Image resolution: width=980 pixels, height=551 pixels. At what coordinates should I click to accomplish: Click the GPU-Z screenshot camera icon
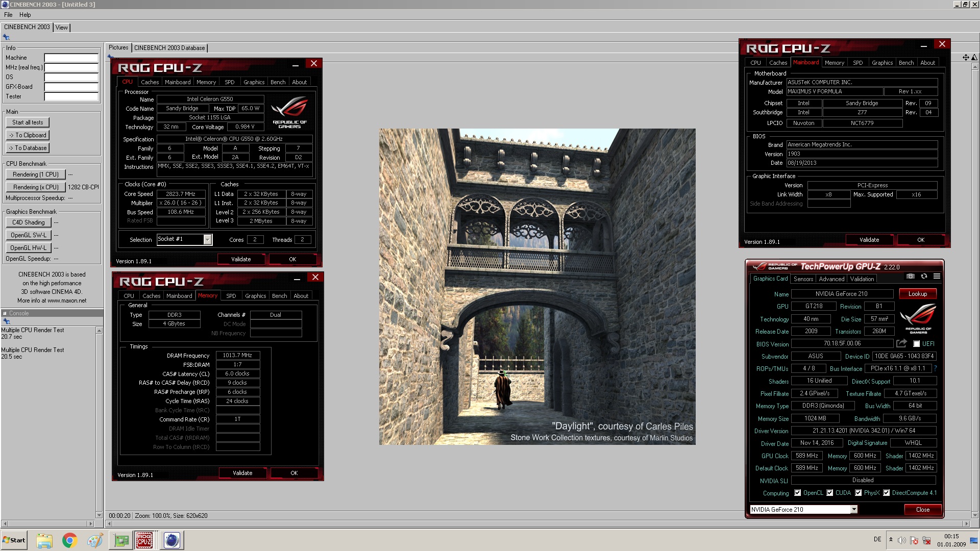tap(910, 277)
